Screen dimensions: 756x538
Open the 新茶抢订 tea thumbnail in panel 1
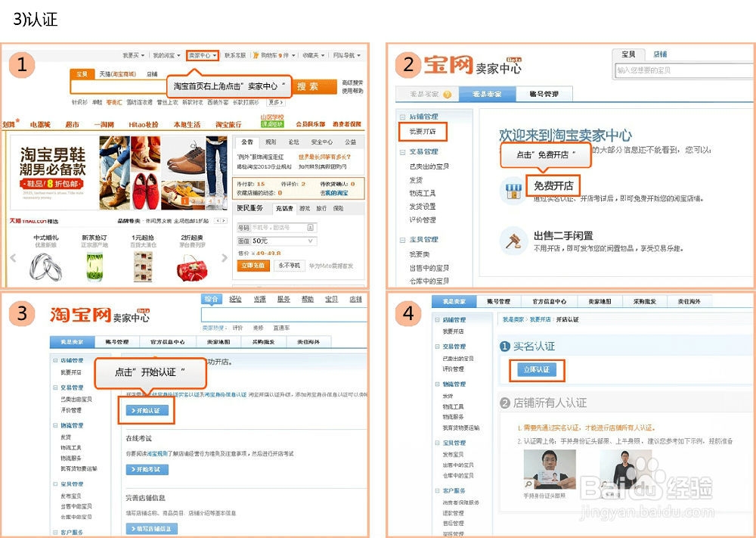tap(94, 267)
